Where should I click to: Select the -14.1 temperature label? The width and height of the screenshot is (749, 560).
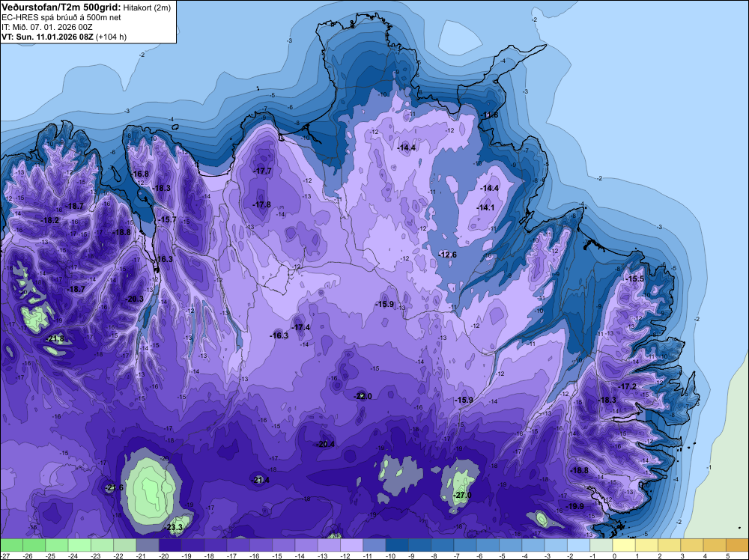486,207
